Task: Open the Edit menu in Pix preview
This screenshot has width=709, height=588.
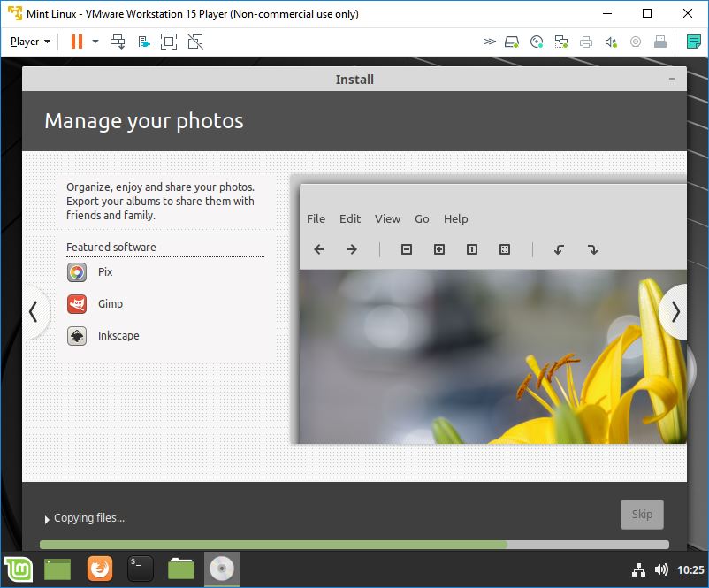Action: tap(350, 219)
